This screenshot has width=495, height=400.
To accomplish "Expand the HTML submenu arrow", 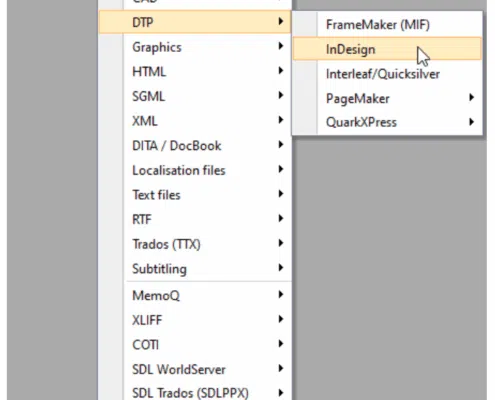I will (281, 71).
